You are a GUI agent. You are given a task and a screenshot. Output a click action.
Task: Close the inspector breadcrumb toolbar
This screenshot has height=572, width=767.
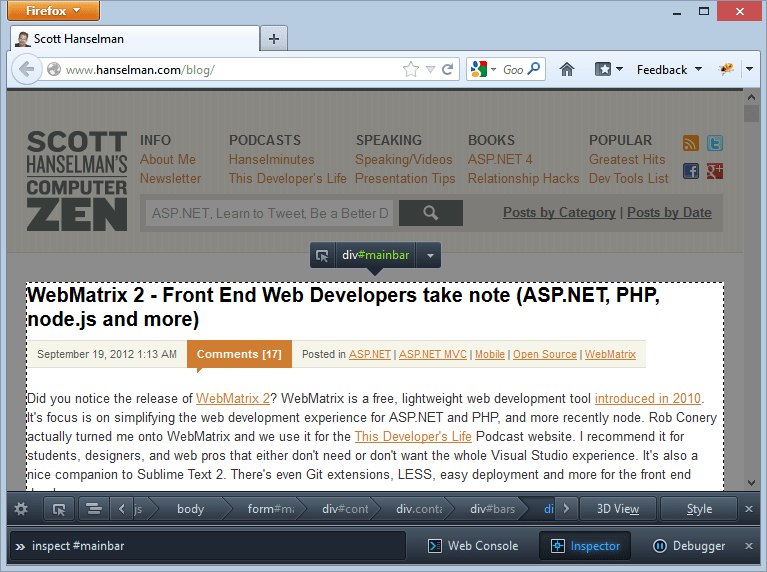[x=749, y=509]
